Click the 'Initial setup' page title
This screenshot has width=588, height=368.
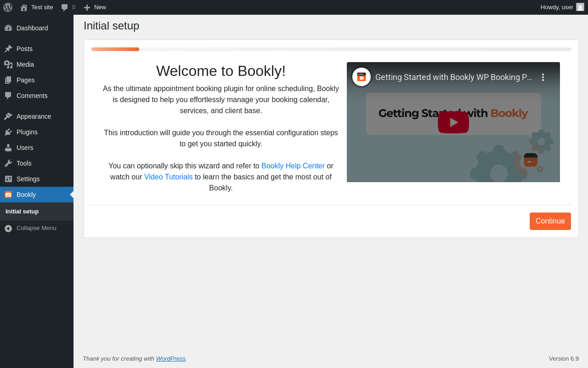tap(112, 26)
